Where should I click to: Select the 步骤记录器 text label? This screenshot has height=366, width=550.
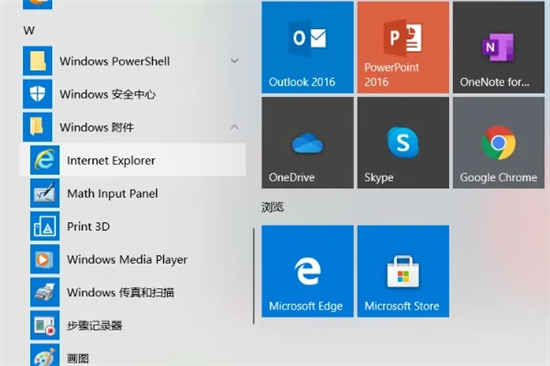click(x=94, y=325)
